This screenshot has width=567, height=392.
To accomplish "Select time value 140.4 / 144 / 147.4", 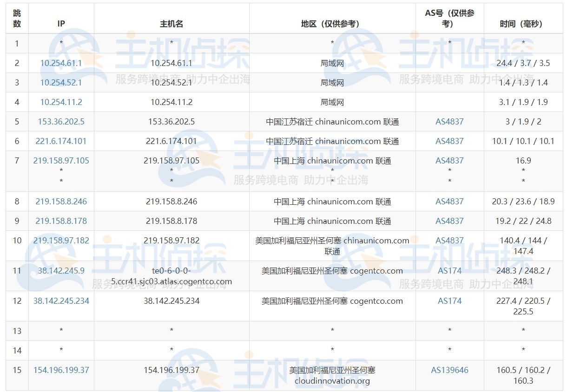I will (523, 246).
